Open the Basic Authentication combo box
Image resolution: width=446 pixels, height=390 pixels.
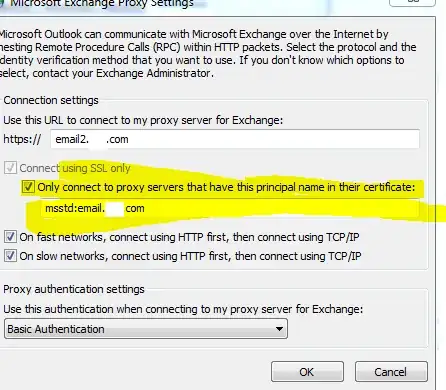[x=146, y=329]
